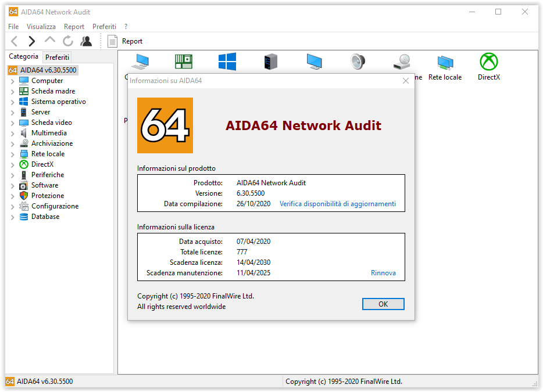
Task: Open the storage drive icon in the main pane
Action: [402, 62]
